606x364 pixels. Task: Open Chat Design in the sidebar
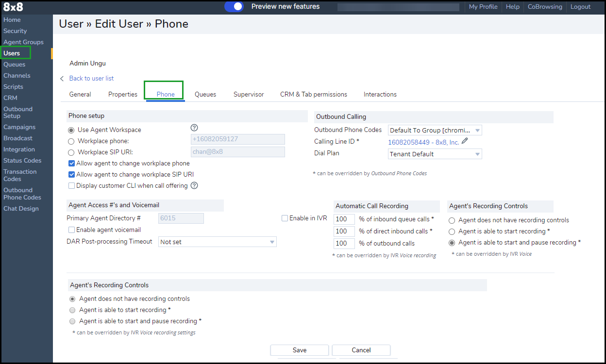21,209
